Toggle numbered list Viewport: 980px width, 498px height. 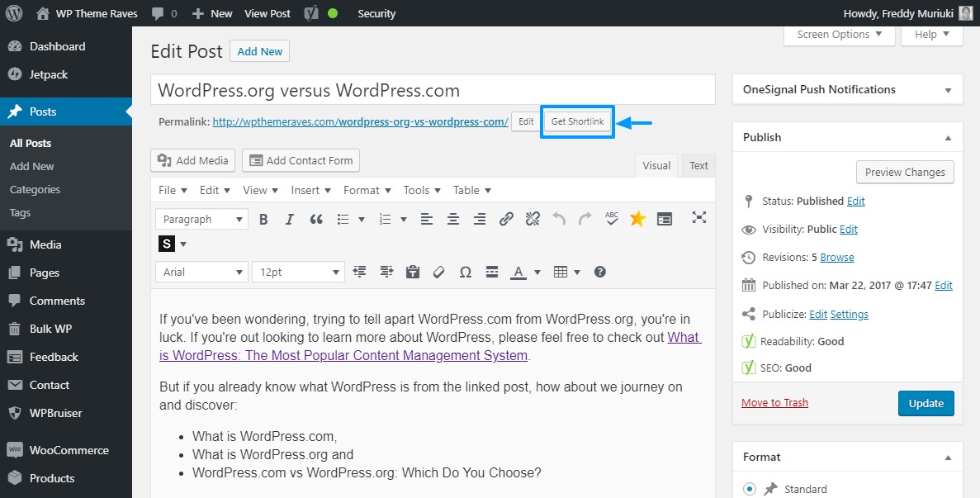[x=386, y=219]
